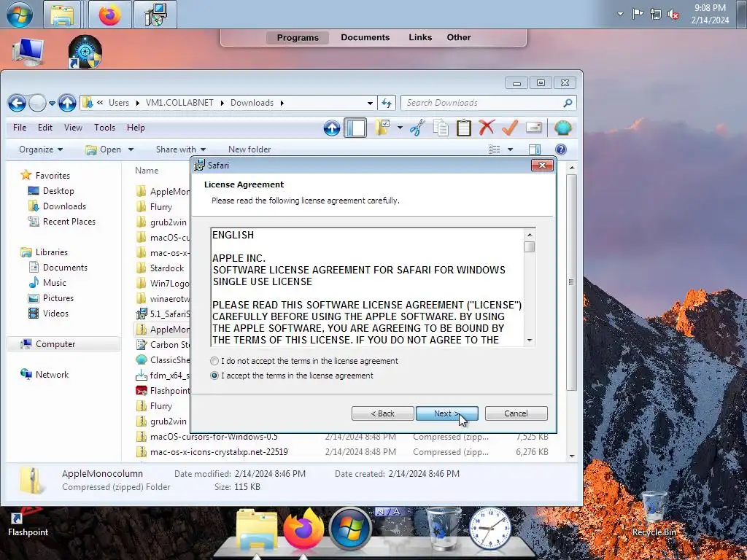The height and width of the screenshot is (560, 747).
Task: Show hidden tray icons arrow
Action: pyautogui.click(x=620, y=14)
